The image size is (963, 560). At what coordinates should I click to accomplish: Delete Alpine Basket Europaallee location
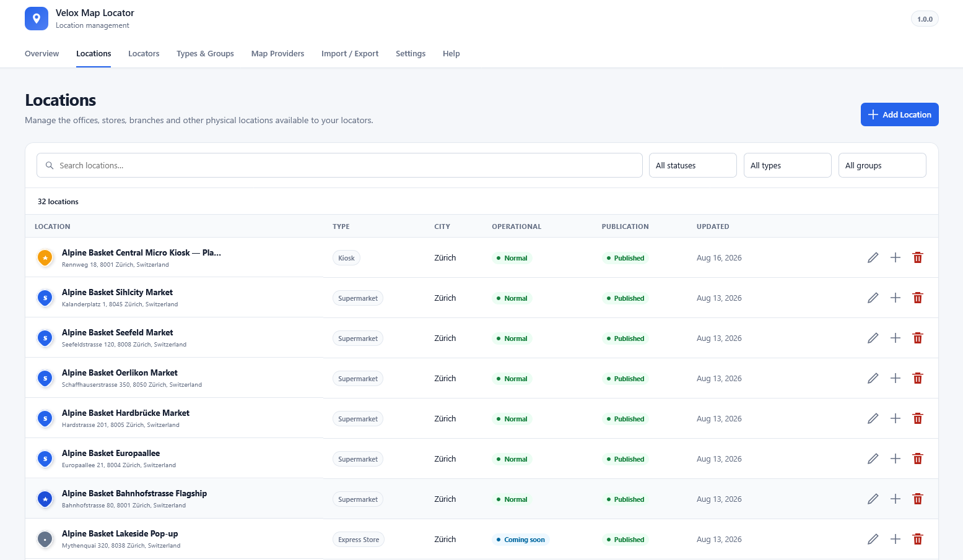918,459
